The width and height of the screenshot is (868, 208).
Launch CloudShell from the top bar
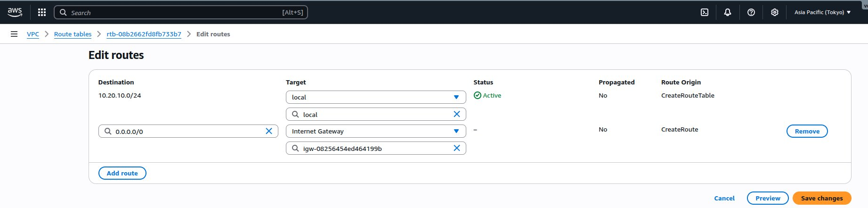[705, 12]
